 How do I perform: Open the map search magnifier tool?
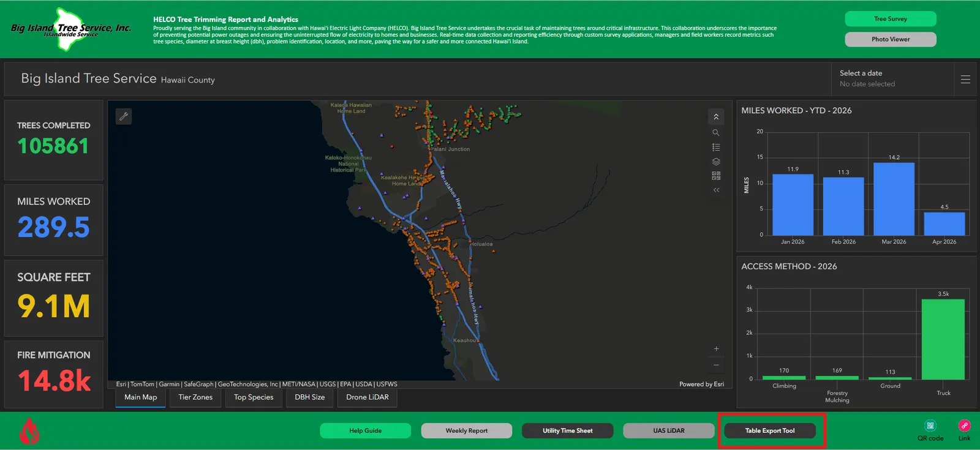click(716, 132)
